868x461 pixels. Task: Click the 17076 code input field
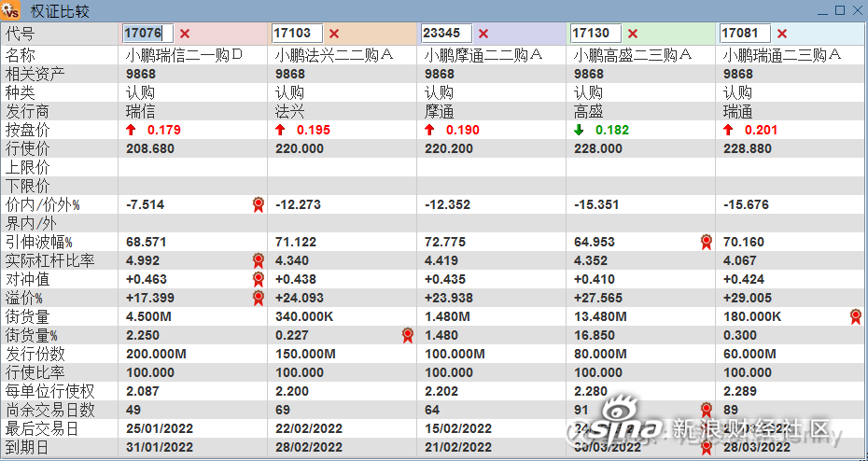pyautogui.click(x=148, y=34)
